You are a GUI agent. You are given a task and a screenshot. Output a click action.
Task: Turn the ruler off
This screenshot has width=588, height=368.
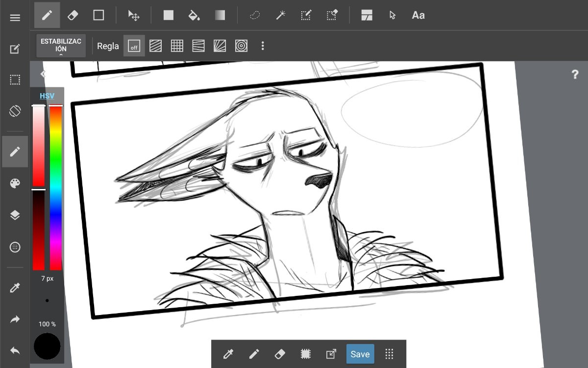point(134,46)
